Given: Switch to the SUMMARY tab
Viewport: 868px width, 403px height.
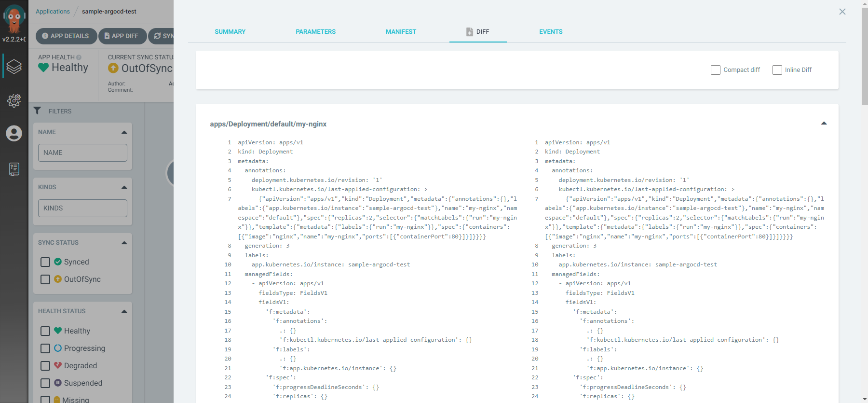Looking at the screenshot, I should click(x=230, y=32).
